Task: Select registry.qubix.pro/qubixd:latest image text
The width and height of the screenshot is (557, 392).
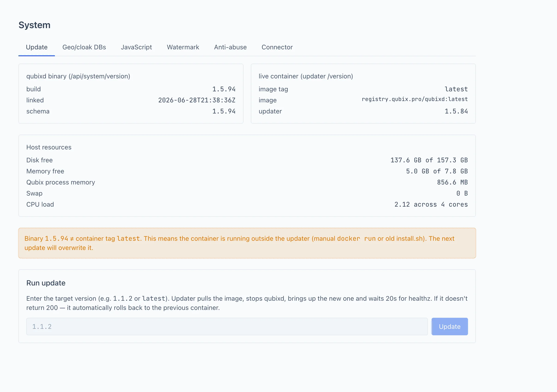Action: pyautogui.click(x=415, y=99)
